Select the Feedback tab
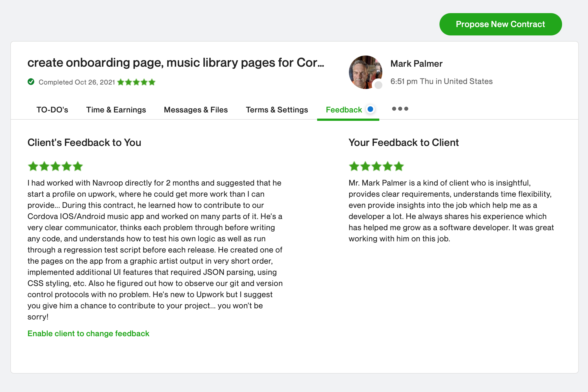 coord(344,110)
